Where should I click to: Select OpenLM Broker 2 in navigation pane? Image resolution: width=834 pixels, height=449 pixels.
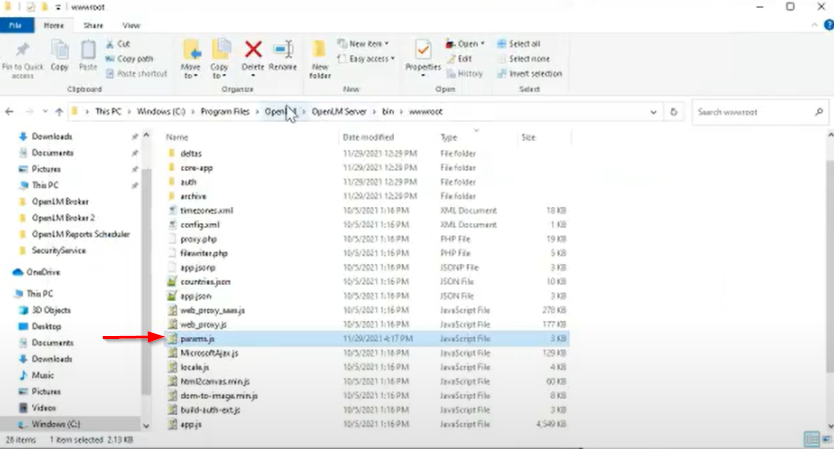pos(63,217)
